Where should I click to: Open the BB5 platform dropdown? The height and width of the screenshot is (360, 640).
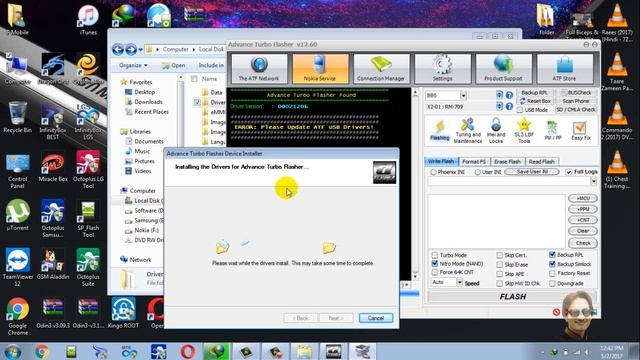pos(463,96)
